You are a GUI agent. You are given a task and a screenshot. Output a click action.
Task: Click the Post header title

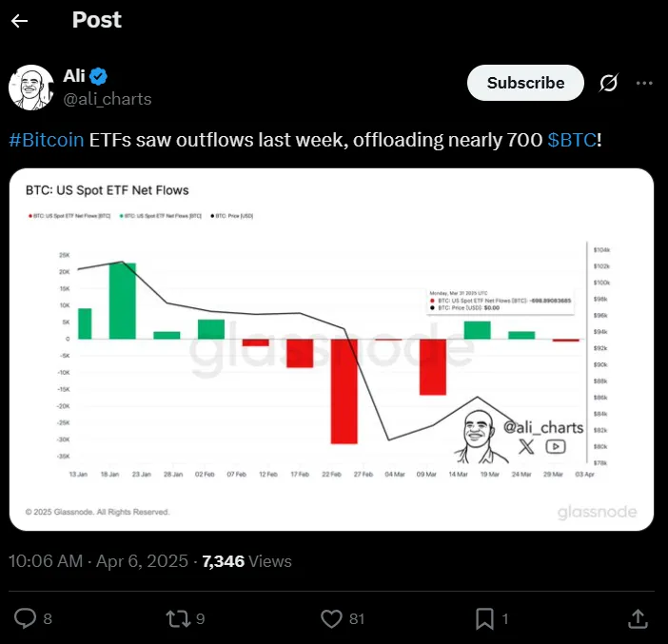tap(97, 20)
